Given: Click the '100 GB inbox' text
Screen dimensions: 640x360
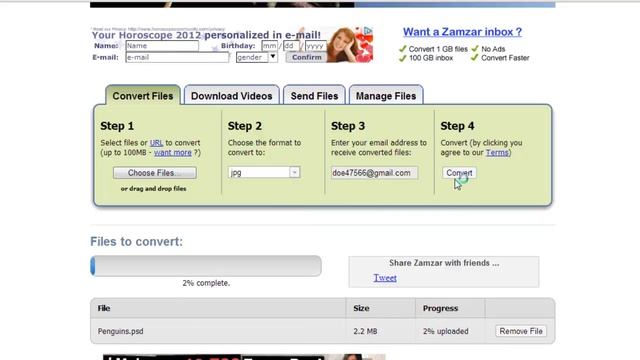Looking at the screenshot, I should 431,58.
